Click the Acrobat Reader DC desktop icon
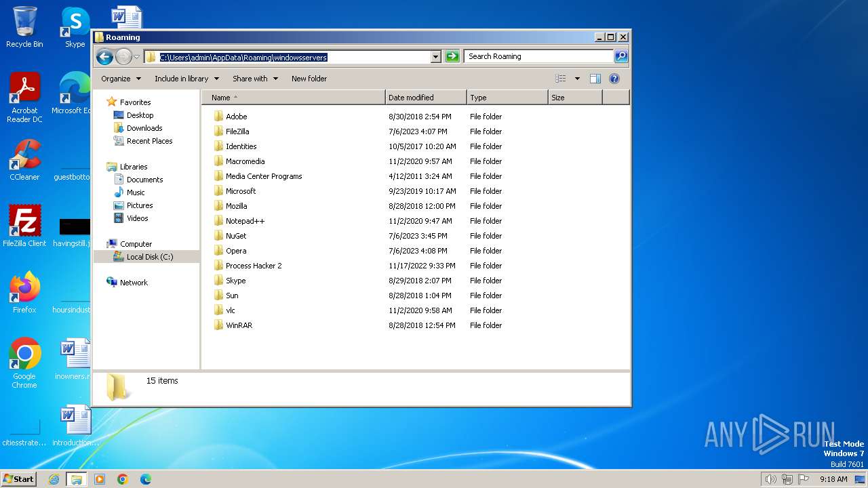868x488 pixels. [x=24, y=98]
